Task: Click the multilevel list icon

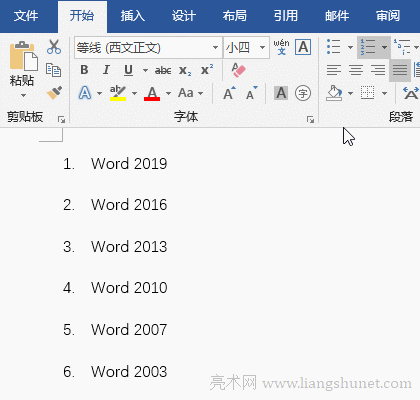Action: [x=402, y=47]
